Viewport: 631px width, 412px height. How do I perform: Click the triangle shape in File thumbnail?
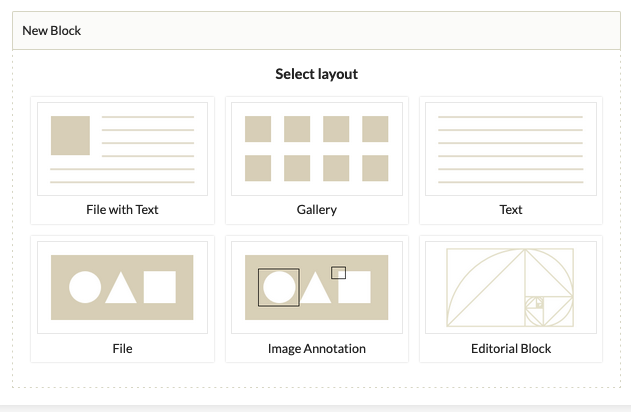tap(121, 290)
